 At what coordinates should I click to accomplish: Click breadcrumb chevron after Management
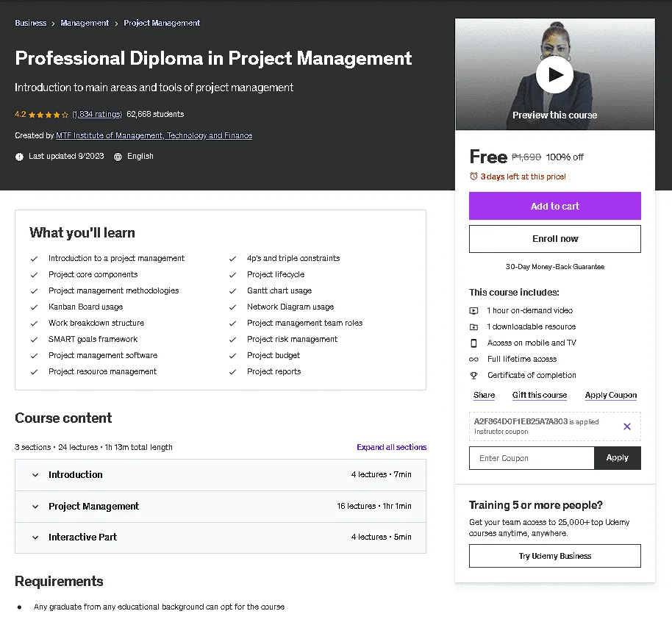click(x=116, y=24)
